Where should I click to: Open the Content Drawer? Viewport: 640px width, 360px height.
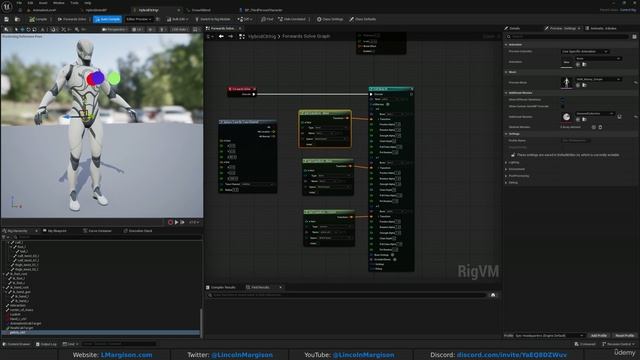coord(16,344)
